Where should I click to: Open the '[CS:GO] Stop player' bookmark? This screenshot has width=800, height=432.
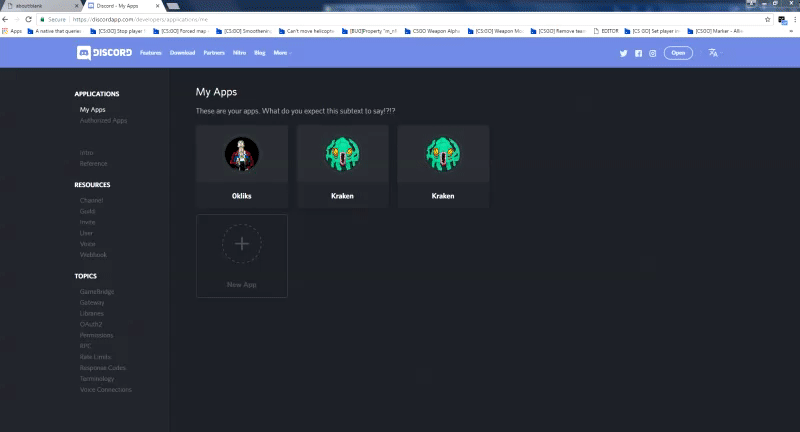[x=117, y=31]
